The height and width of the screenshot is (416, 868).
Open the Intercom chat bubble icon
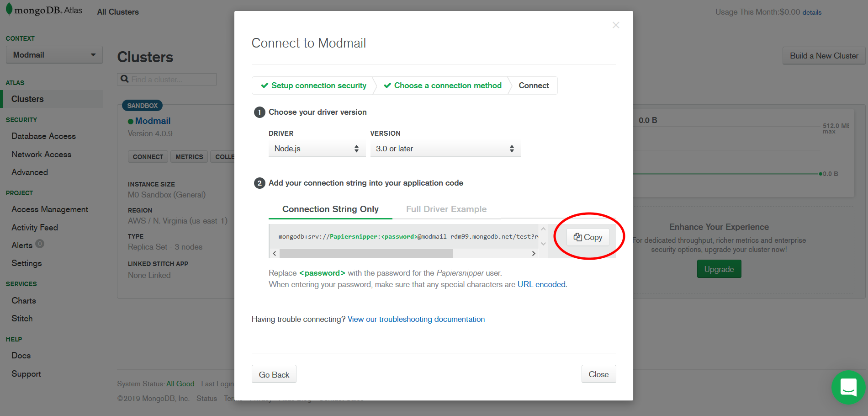848,387
